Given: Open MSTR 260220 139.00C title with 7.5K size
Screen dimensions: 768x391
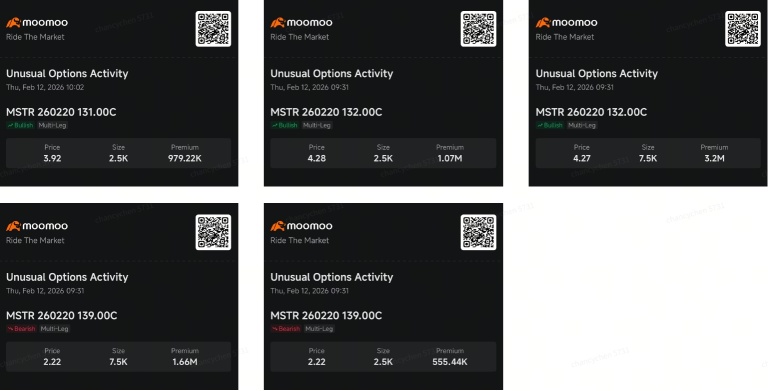Looking at the screenshot, I should [x=62, y=316].
